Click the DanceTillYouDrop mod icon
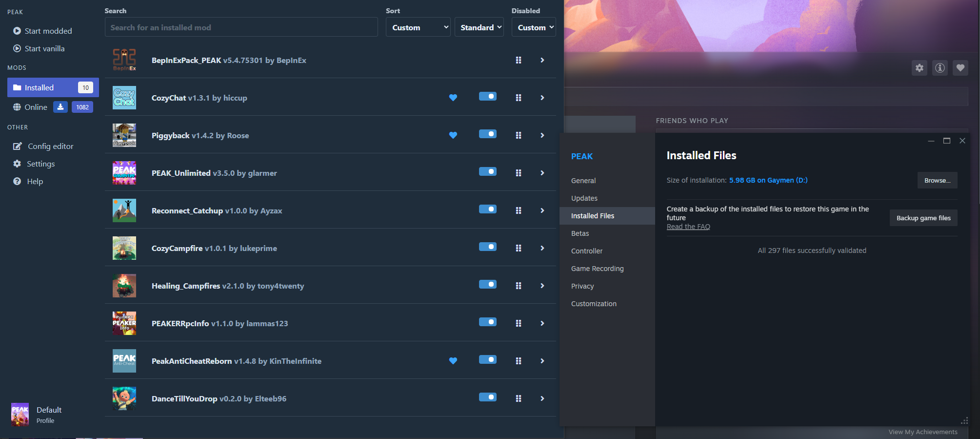The width and height of the screenshot is (980, 439). tap(124, 398)
